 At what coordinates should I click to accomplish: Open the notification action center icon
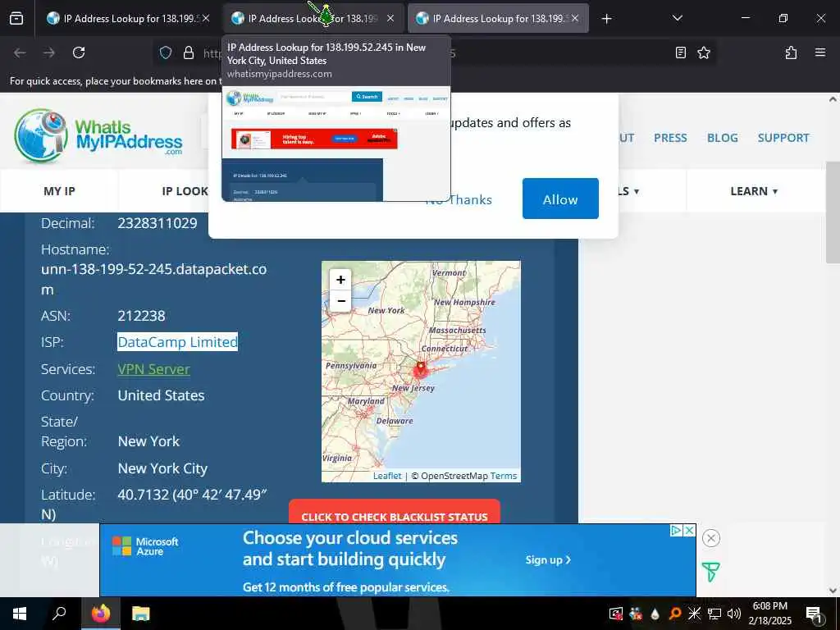point(814,614)
